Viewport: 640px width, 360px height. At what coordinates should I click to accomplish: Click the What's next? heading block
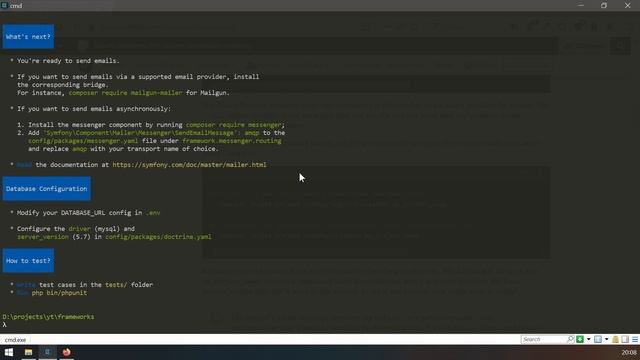click(28, 37)
